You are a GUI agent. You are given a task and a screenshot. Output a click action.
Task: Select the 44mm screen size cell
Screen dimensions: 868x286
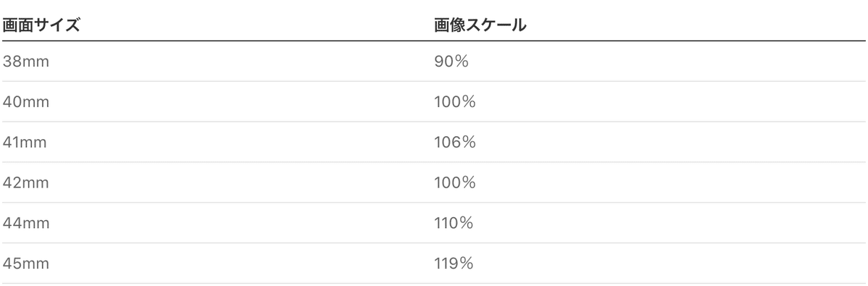click(26, 223)
